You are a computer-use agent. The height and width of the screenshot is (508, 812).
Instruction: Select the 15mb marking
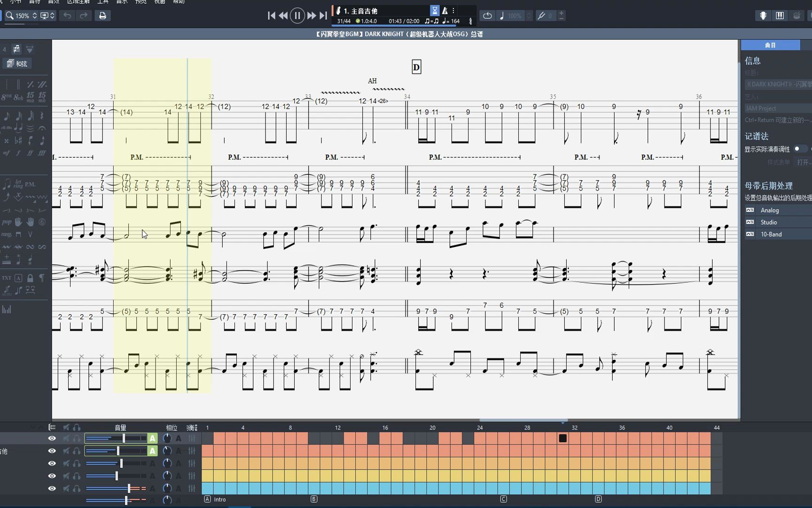[42, 97]
